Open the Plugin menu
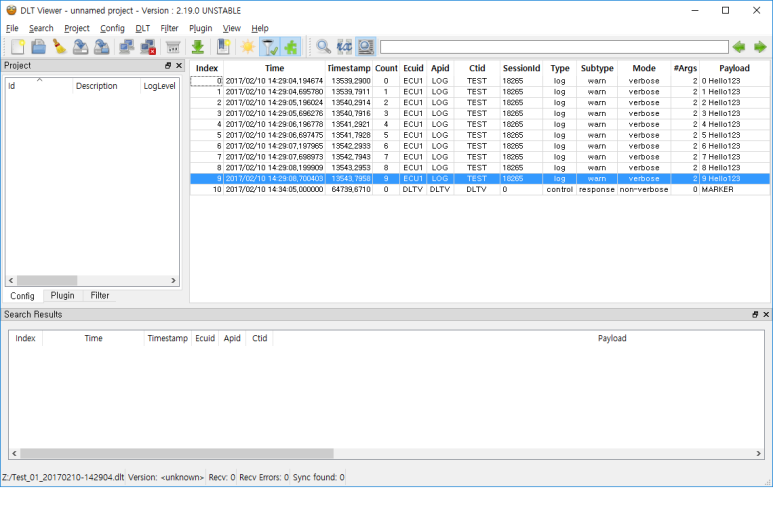This screenshot has height=521, width=773. pos(200,28)
